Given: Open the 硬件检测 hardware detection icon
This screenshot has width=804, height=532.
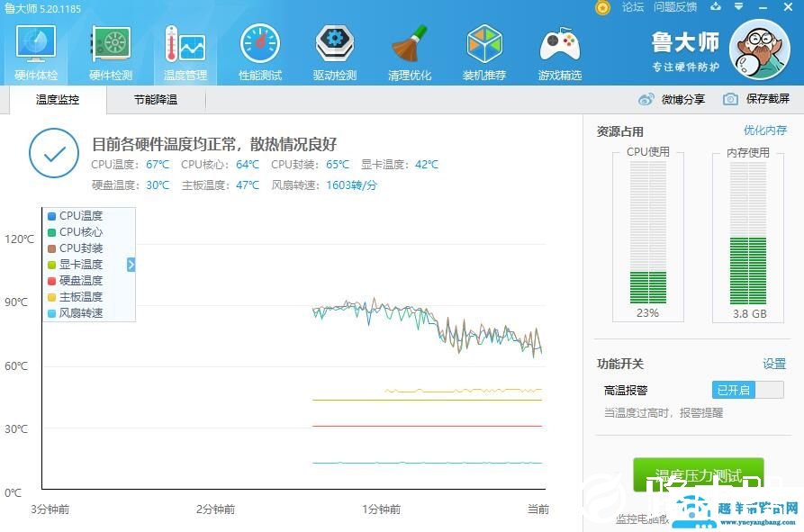Looking at the screenshot, I should click(x=110, y=53).
